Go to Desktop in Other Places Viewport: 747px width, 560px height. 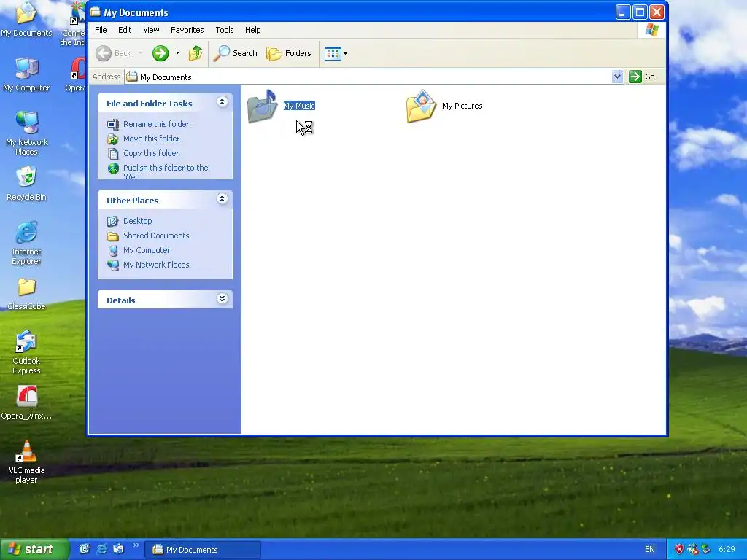point(138,221)
